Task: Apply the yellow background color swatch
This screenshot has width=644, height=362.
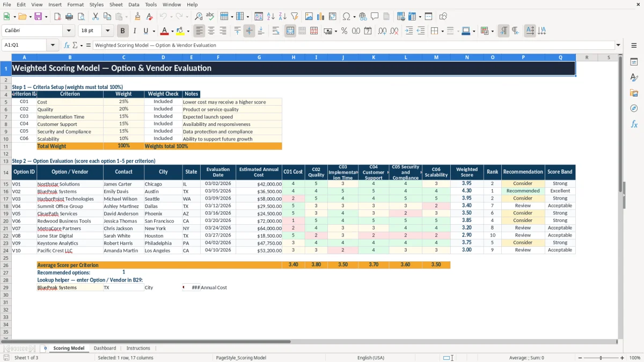Action: pos(180,31)
